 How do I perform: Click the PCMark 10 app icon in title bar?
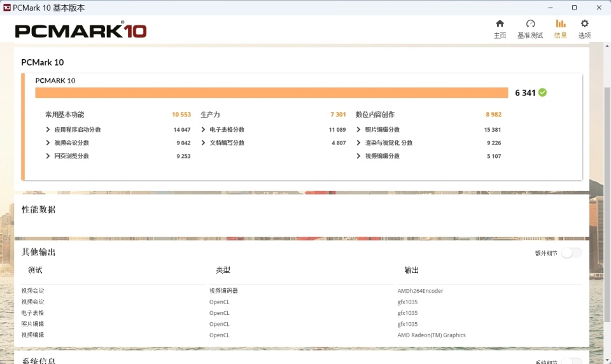[6, 8]
